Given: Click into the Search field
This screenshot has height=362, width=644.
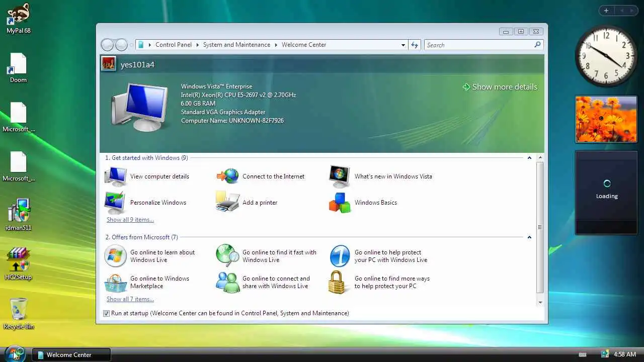Looking at the screenshot, I should [x=479, y=45].
